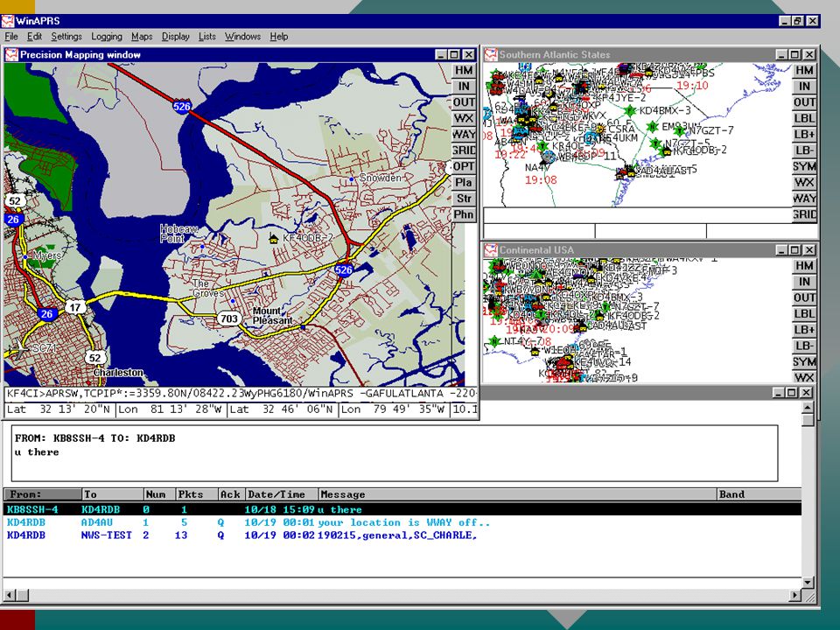
Task: Click the Charleston label on the map
Action: 118,373
